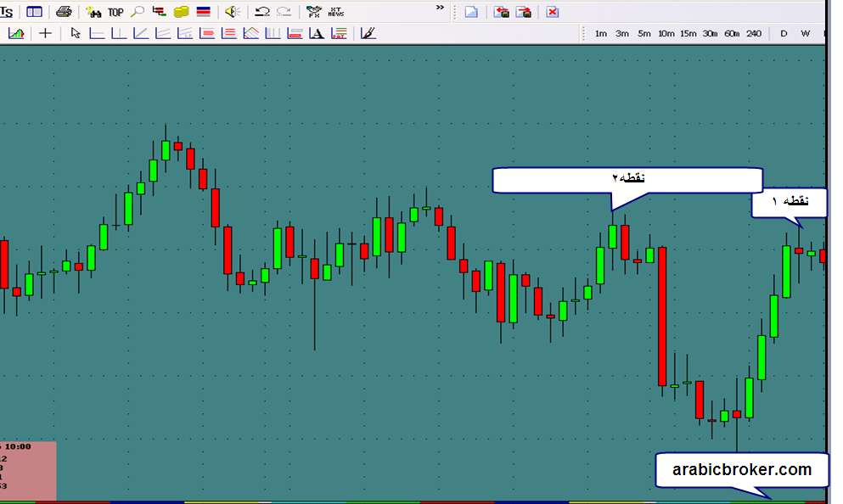Select the Fibonacci fan tool
The height and width of the screenshot is (504, 843).
(251, 33)
